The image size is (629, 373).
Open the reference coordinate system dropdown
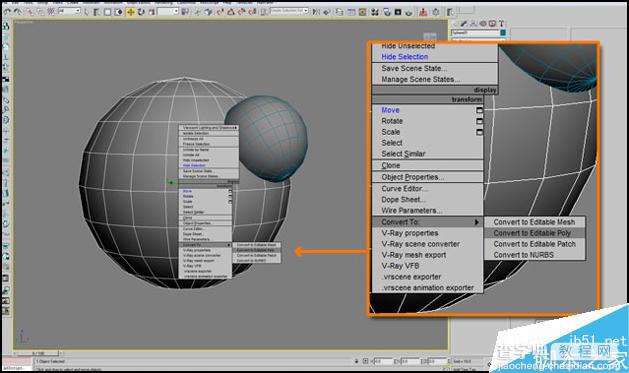point(168,12)
